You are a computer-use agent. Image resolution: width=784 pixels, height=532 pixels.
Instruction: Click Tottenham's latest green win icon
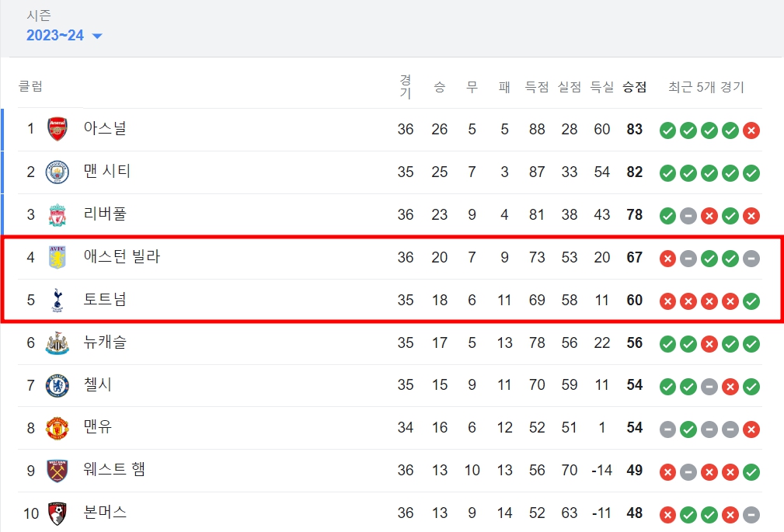click(751, 301)
